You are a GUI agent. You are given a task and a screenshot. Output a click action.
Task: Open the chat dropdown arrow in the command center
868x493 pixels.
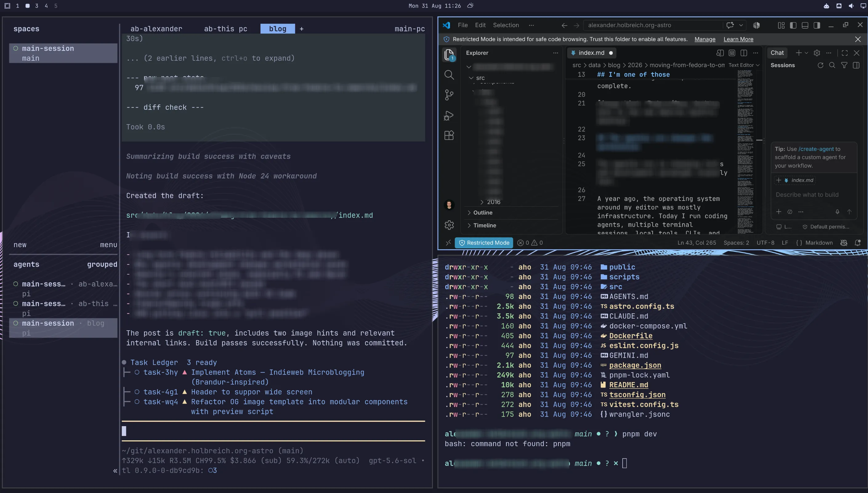(x=741, y=25)
